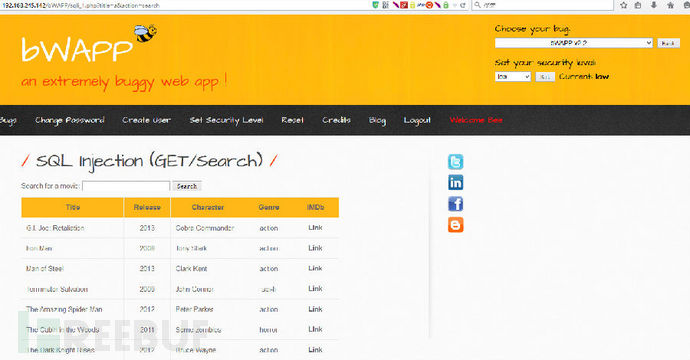Screen dimensions: 690x360
Task: Click the Logout menu item
Action: click(417, 120)
